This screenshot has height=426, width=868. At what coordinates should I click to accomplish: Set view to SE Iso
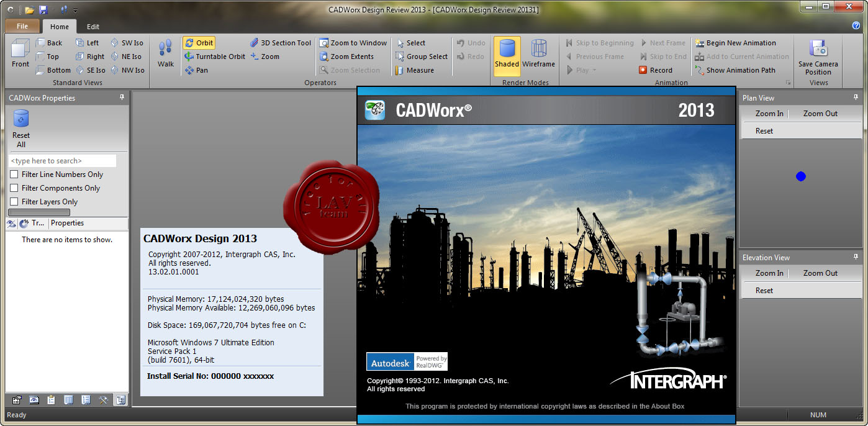pyautogui.click(x=90, y=70)
